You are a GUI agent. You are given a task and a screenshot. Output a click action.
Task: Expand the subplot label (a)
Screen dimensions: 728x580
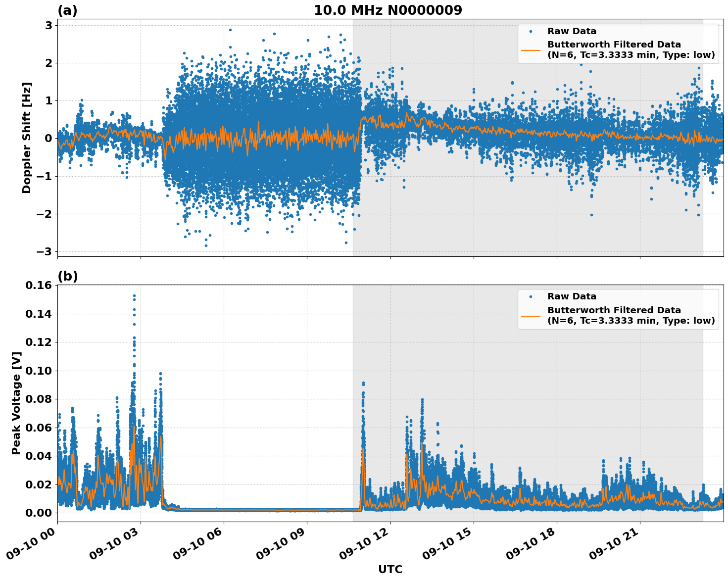[67, 9]
